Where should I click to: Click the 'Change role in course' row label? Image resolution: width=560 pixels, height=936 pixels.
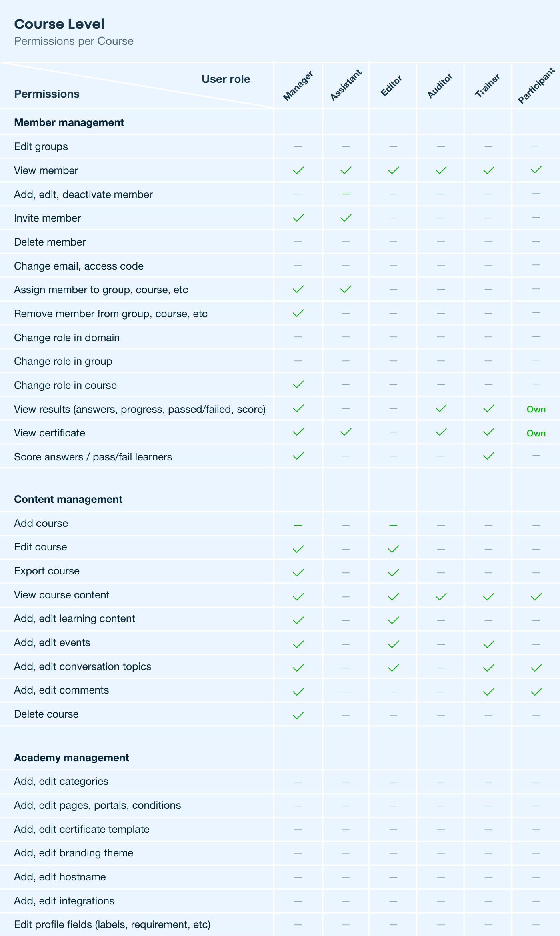[x=65, y=385]
